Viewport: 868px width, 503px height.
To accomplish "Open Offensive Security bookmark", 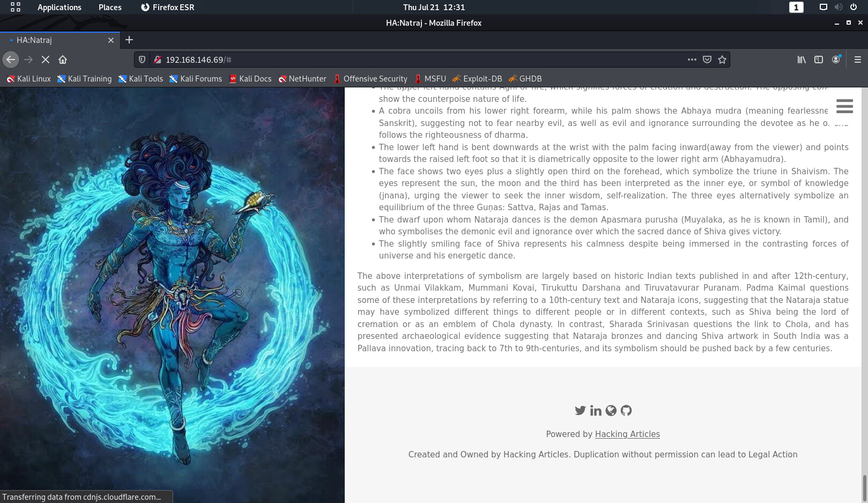I will pos(370,79).
